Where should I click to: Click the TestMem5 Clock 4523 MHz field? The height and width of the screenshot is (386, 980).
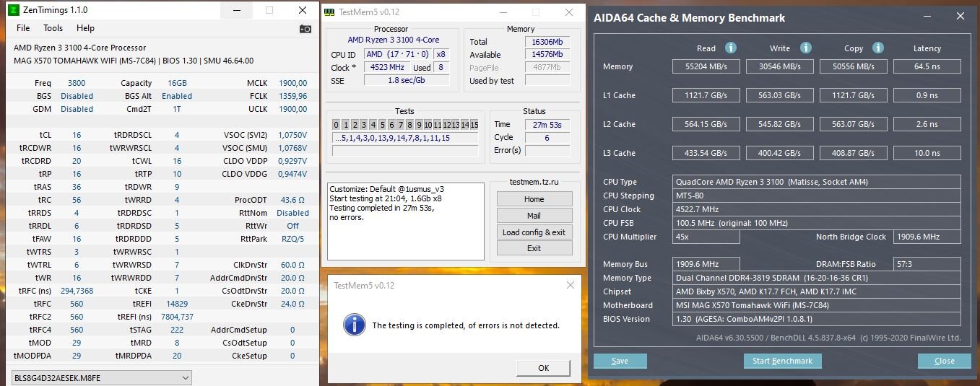[x=386, y=67]
